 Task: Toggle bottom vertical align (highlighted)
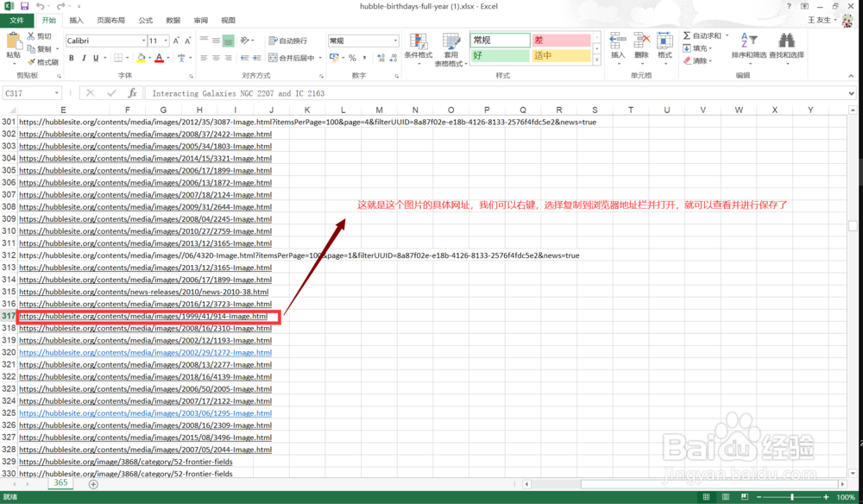coord(228,41)
